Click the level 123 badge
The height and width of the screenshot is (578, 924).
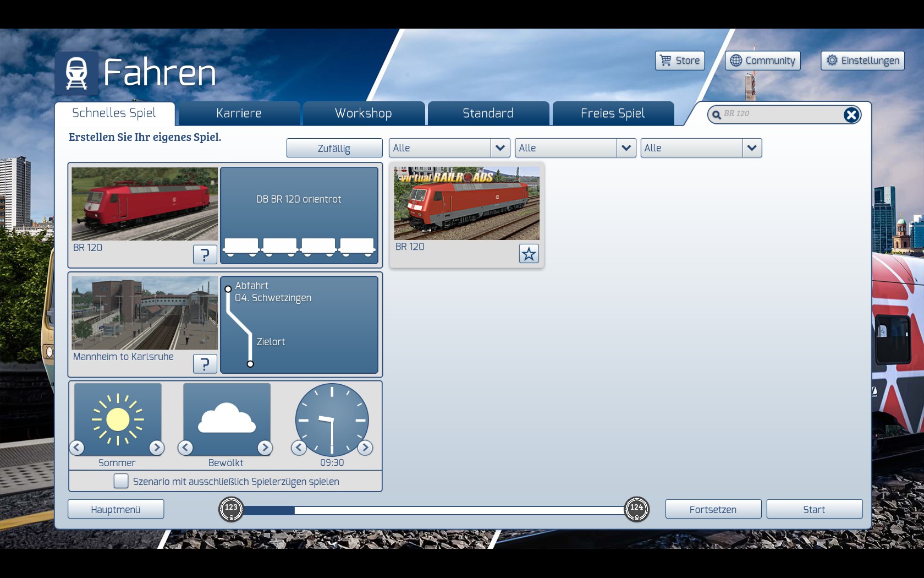(x=231, y=509)
